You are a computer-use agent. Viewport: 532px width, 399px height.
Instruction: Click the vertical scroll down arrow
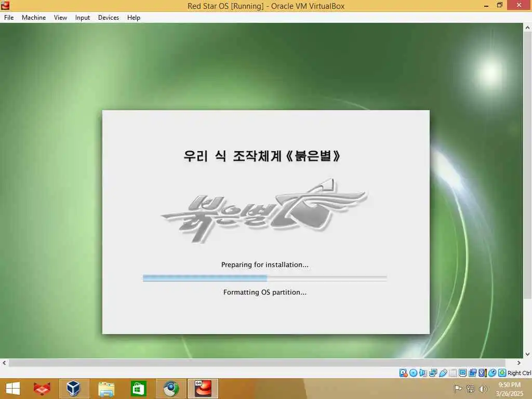[x=527, y=354]
